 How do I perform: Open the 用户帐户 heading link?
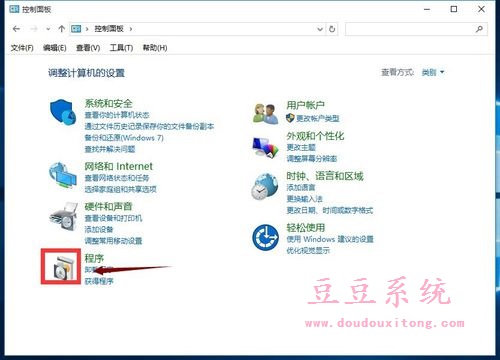[x=305, y=105]
